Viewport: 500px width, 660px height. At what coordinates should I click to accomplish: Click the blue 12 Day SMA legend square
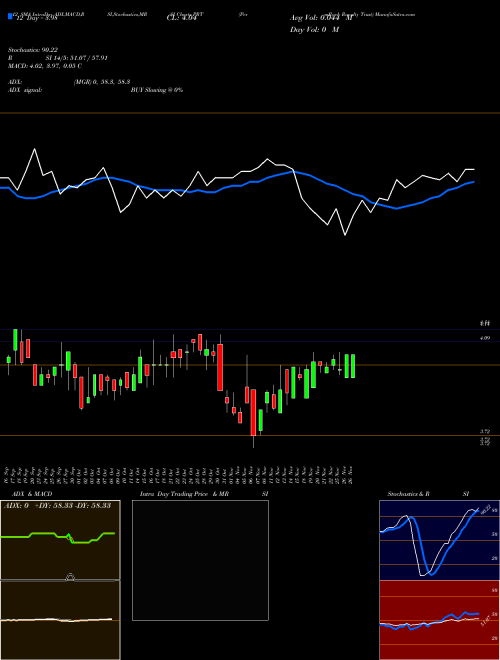[x=10, y=16]
